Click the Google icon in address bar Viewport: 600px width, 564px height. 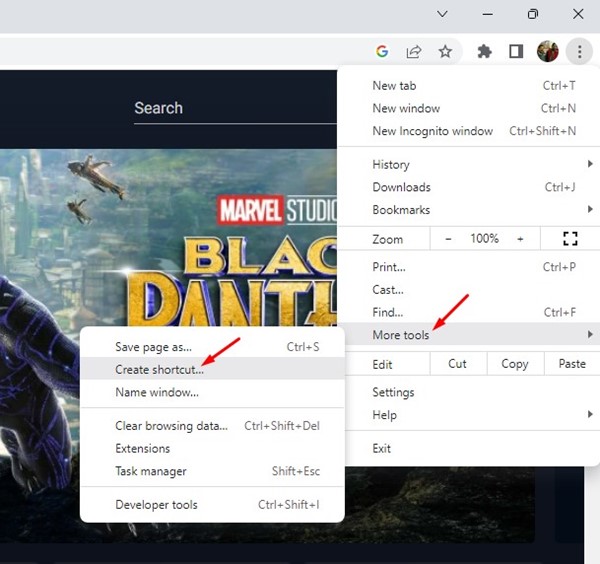pos(382,52)
